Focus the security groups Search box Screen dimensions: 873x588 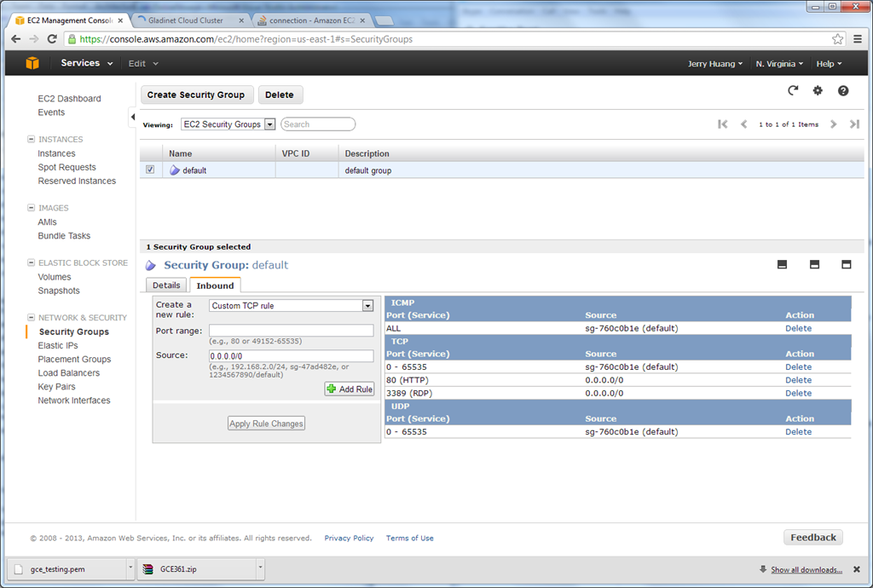[318, 124]
